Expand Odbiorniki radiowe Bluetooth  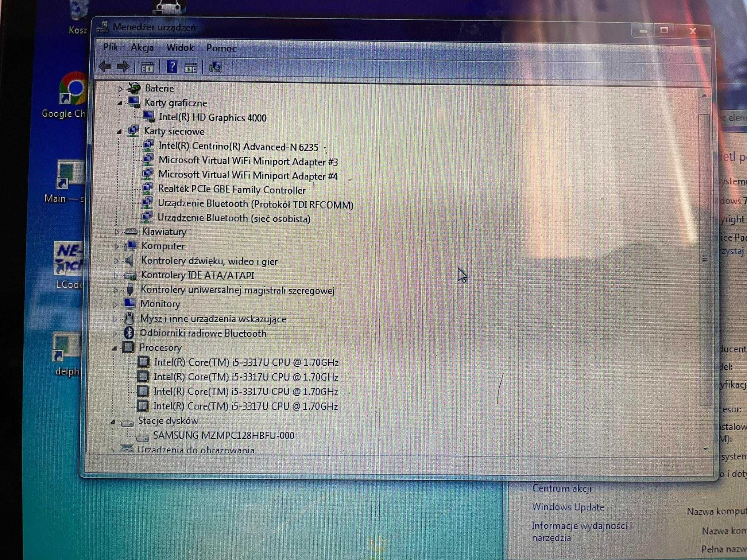[114, 334]
